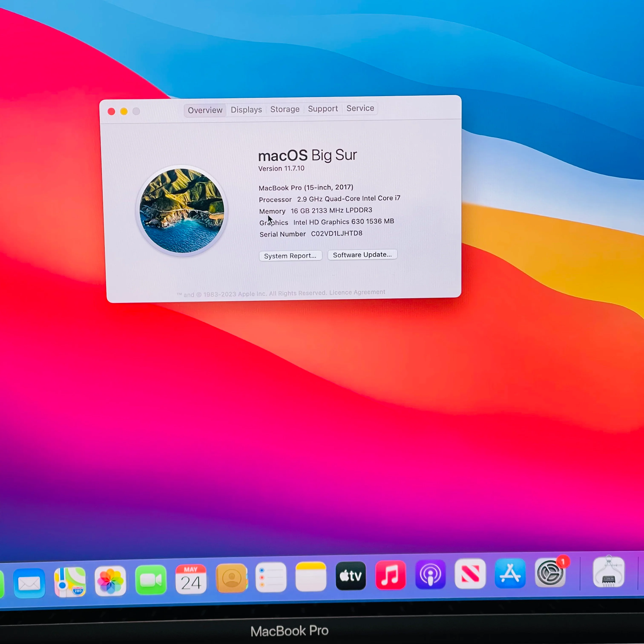Close the About This Mac window
644x644 pixels.
[x=111, y=111]
